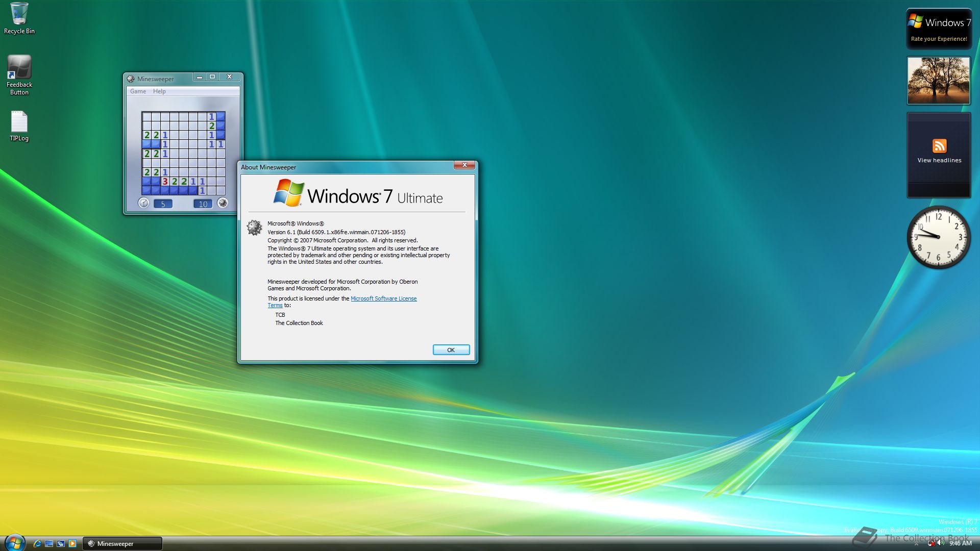
Task: Open the volume speaker tray icon
Action: click(x=941, y=543)
